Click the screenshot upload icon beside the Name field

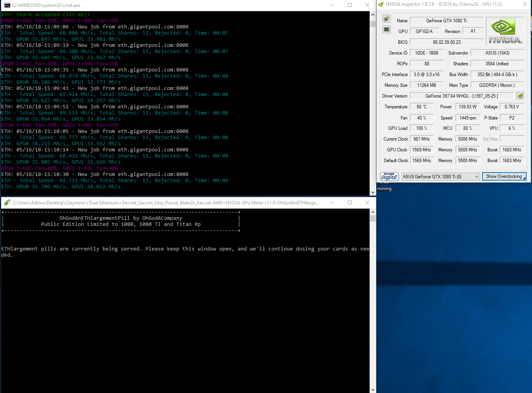387,19
